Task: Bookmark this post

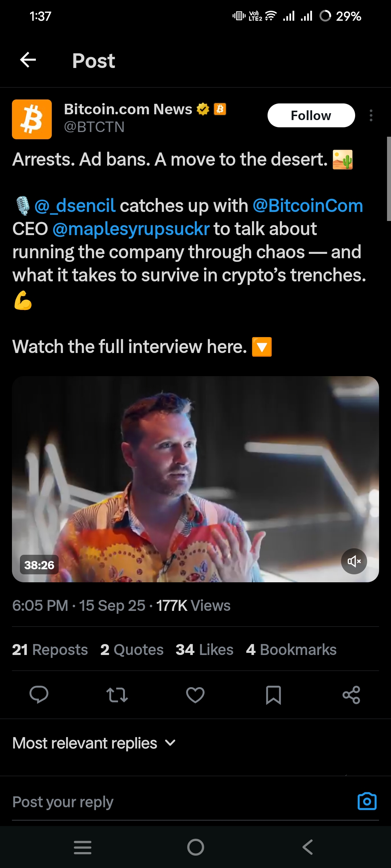Action: [x=273, y=694]
